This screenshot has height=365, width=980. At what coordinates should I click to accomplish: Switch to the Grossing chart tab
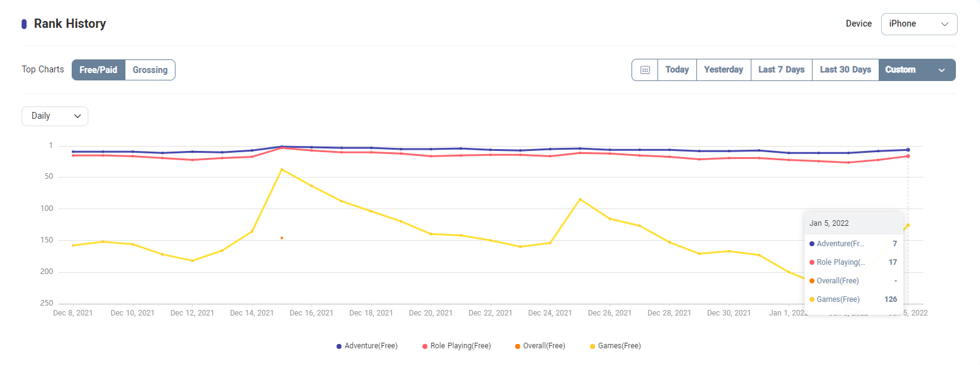[x=150, y=70]
